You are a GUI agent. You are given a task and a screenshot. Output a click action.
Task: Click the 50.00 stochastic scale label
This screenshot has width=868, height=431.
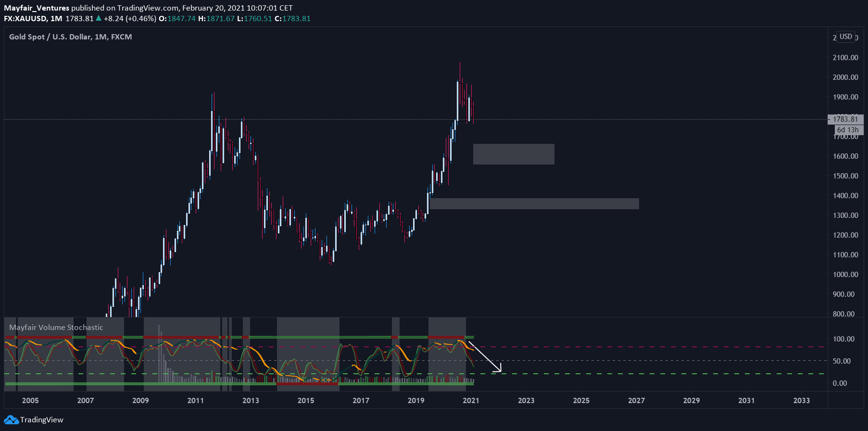click(842, 361)
